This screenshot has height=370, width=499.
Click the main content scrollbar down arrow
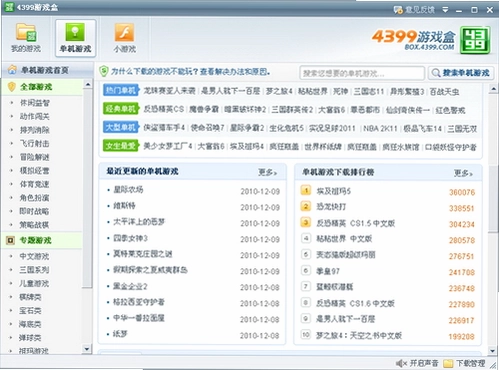point(493,351)
